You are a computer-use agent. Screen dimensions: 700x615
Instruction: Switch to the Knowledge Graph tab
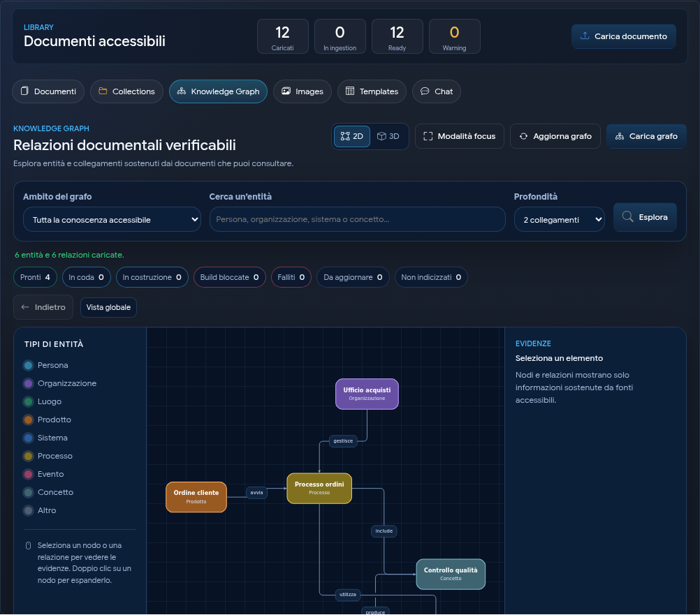(x=218, y=91)
